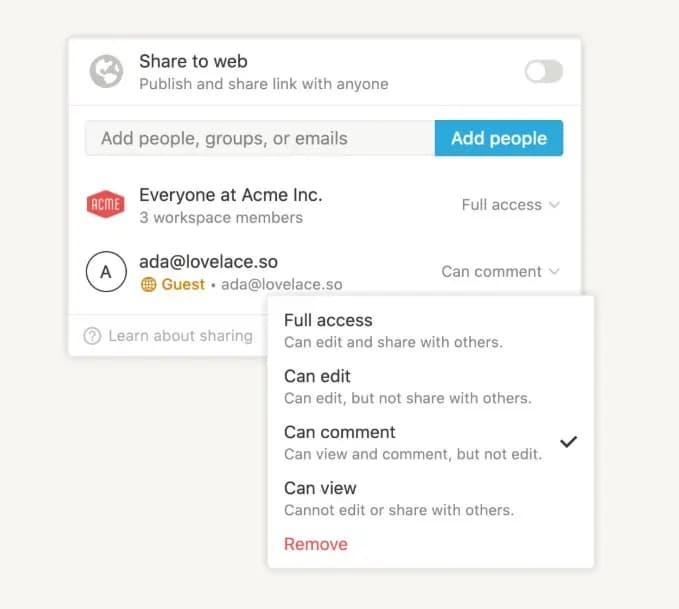The image size is (679, 609).
Task: Select Full access from the permission menu
Action: pyautogui.click(x=431, y=331)
